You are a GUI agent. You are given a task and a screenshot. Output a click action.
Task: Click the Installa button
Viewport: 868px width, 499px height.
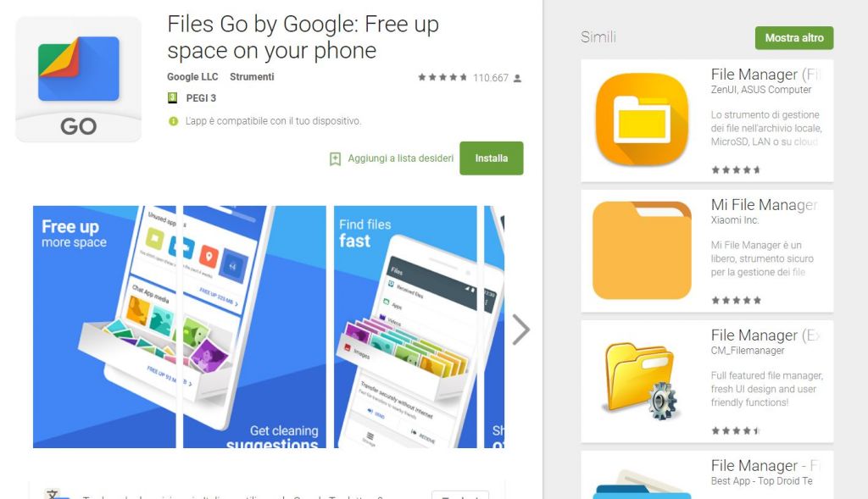pyautogui.click(x=491, y=158)
